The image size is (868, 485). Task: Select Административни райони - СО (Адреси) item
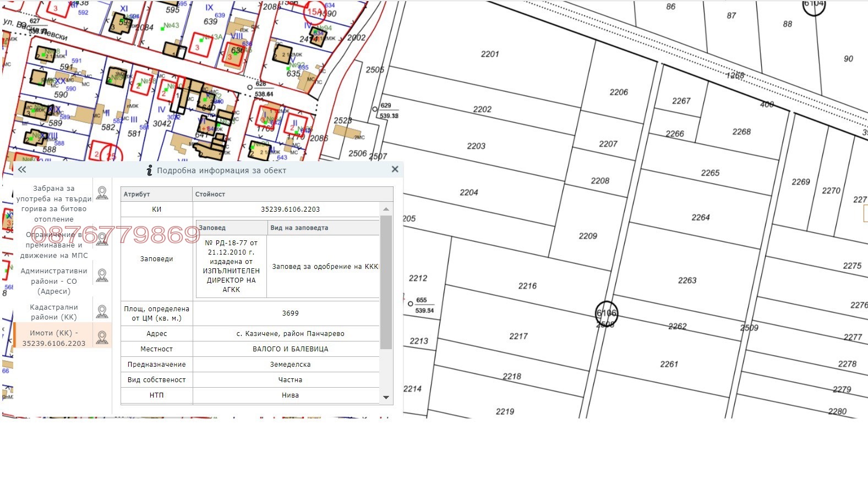tap(54, 281)
